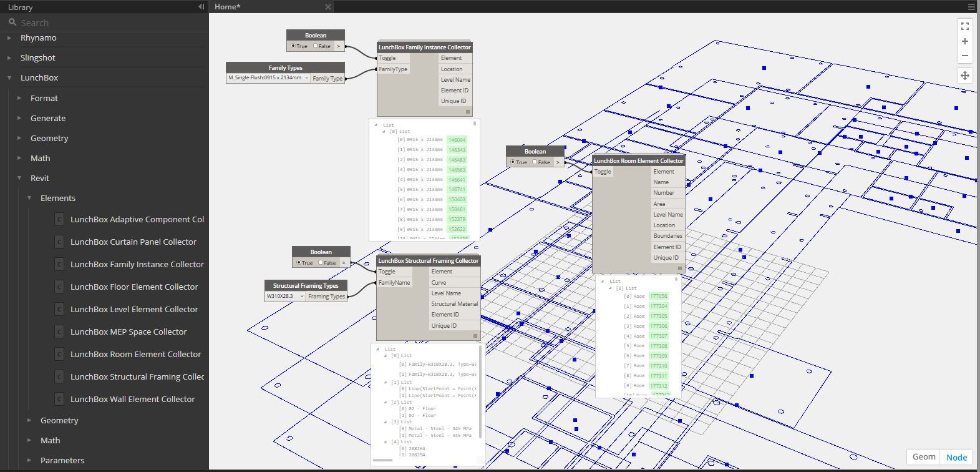This screenshot has width=980, height=472.
Task: Activate the pan navigation icon
Action: coord(964,76)
